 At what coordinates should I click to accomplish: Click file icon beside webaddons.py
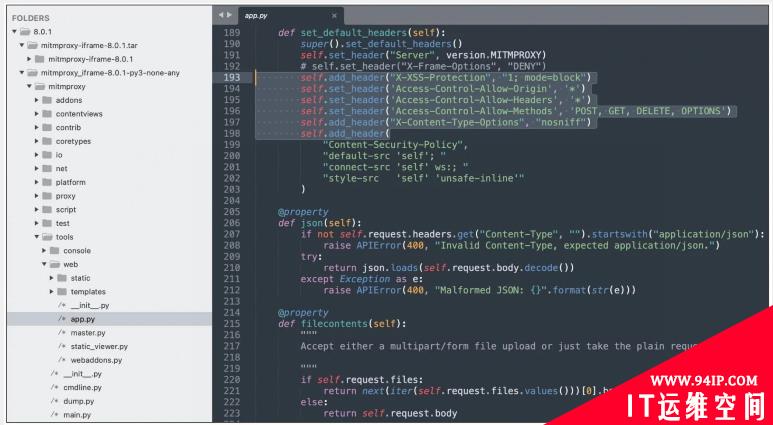(x=62, y=360)
